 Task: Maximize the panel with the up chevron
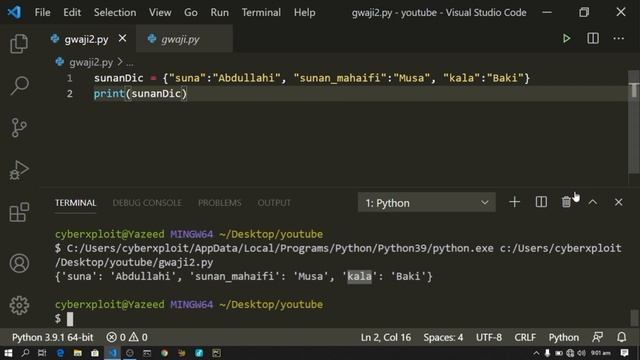click(593, 202)
